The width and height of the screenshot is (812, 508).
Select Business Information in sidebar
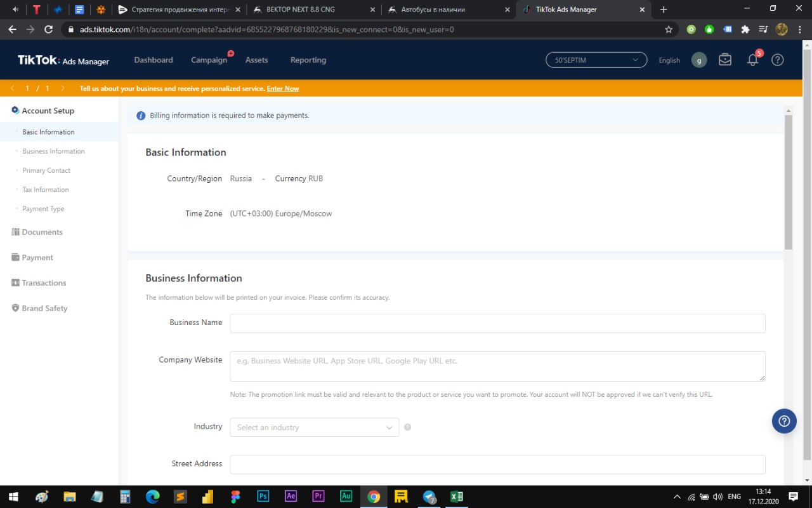[x=53, y=151]
